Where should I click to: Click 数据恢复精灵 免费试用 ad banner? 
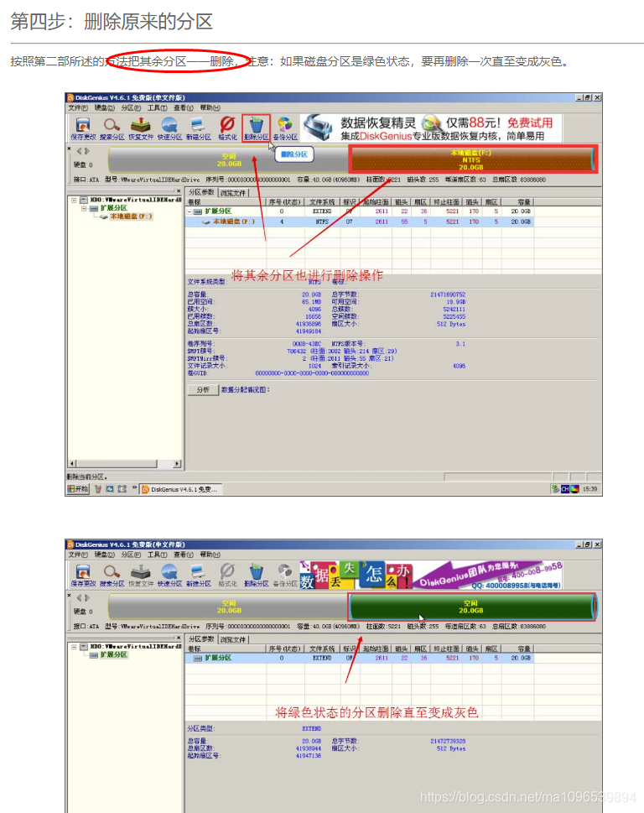pyautogui.click(x=431, y=128)
